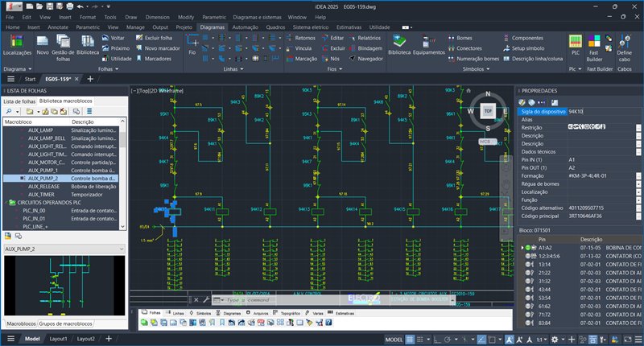
Task: Open the Dimension menu
Action: (x=157, y=16)
